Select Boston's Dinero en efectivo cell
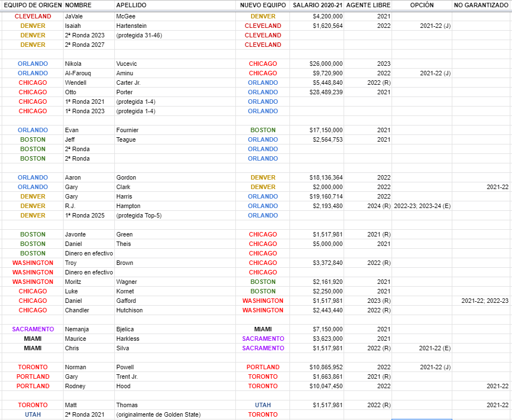512x420 pixels. [x=89, y=253]
